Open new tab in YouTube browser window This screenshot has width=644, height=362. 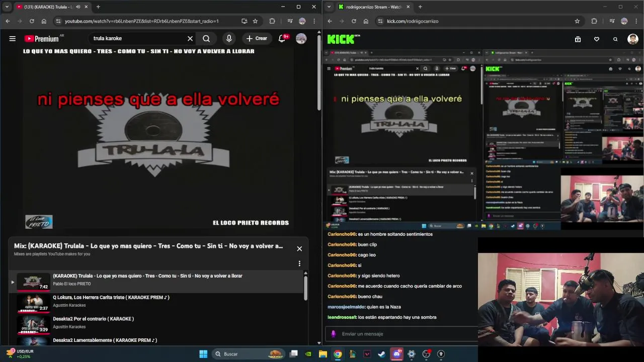pos(98,7)
